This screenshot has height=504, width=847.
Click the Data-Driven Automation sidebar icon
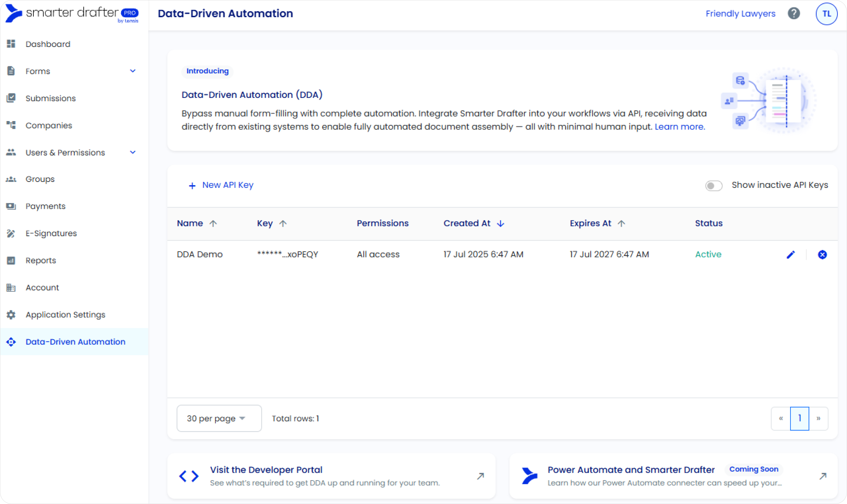pos(11,342)
